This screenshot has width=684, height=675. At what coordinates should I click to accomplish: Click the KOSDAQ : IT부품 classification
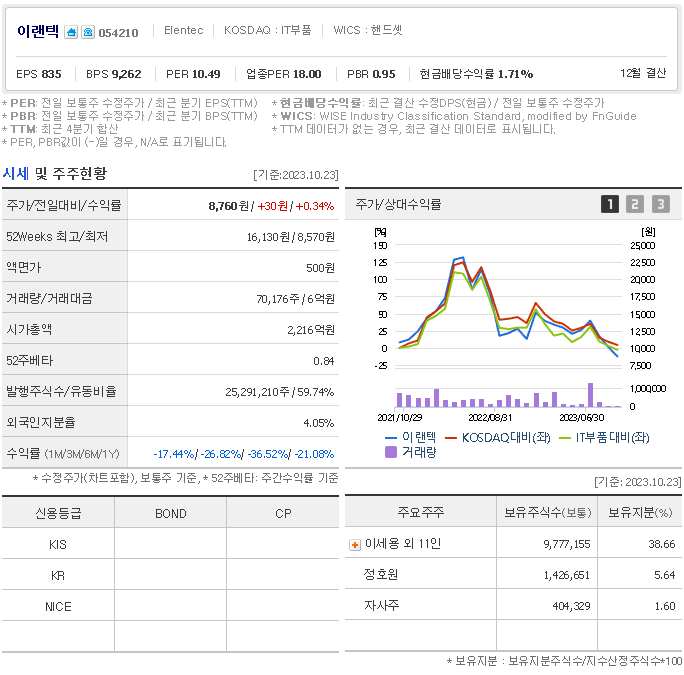[x=267, y=30]
